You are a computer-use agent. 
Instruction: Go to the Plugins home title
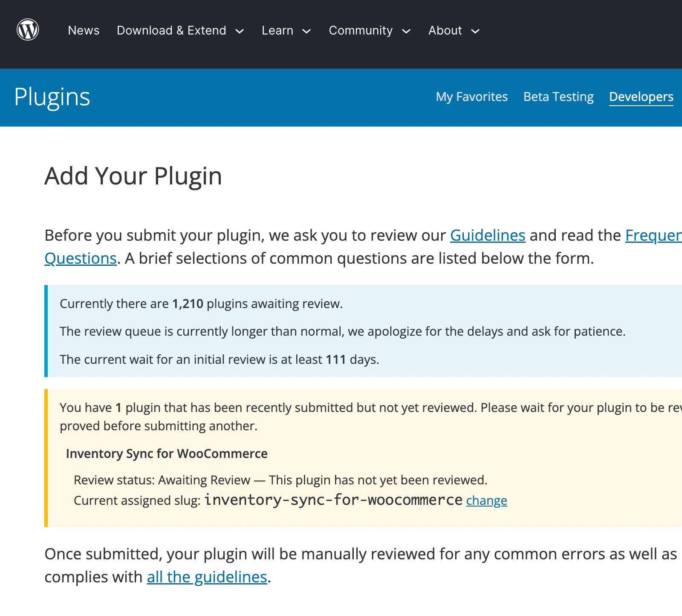tap(52, 97)
